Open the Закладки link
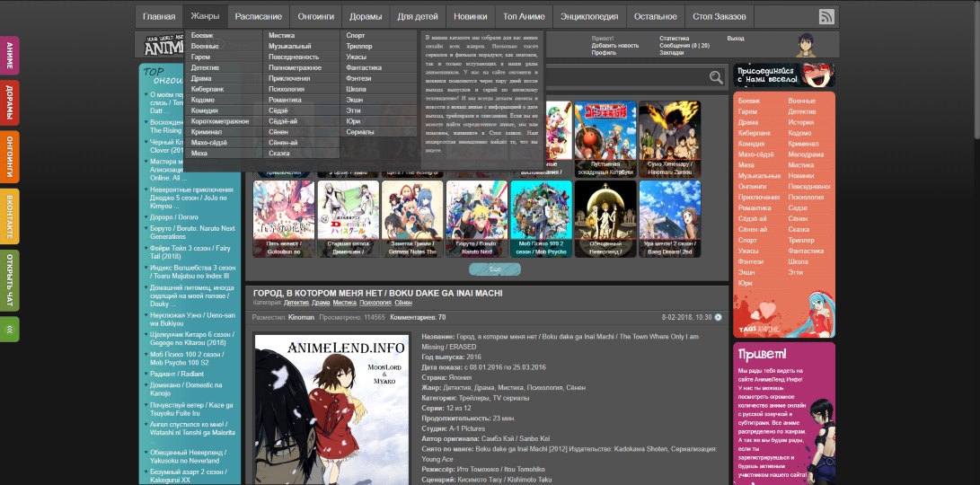This screenshot has height=485, width=980. click(671, 53)
